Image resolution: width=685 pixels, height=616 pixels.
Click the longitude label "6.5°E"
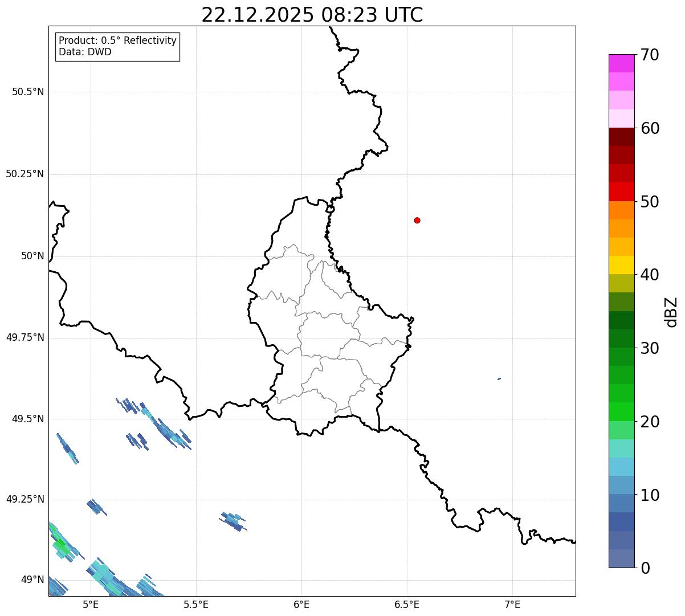[407, 604]
